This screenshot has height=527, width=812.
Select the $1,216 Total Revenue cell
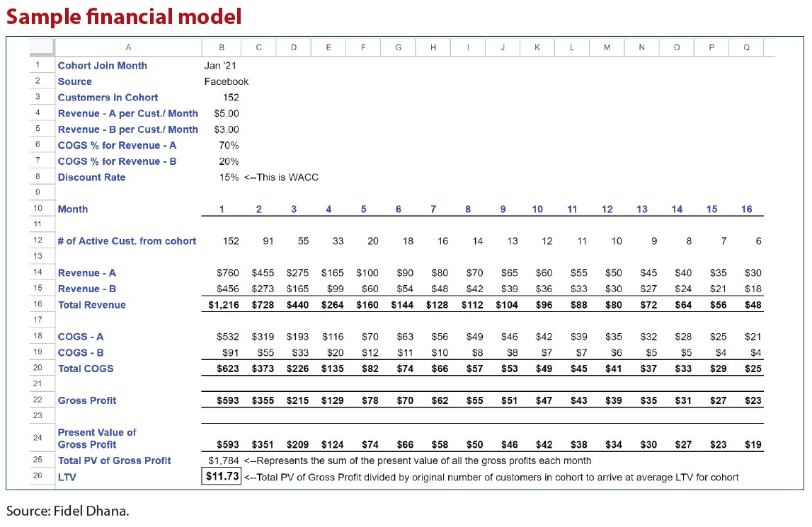pyautogui.click(x=223, y=305)
